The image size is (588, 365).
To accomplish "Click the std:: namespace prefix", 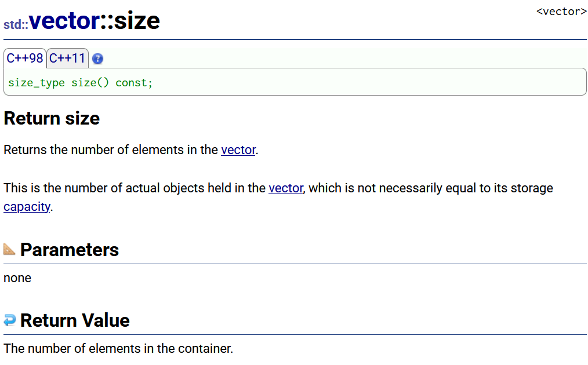I will 16,25.
